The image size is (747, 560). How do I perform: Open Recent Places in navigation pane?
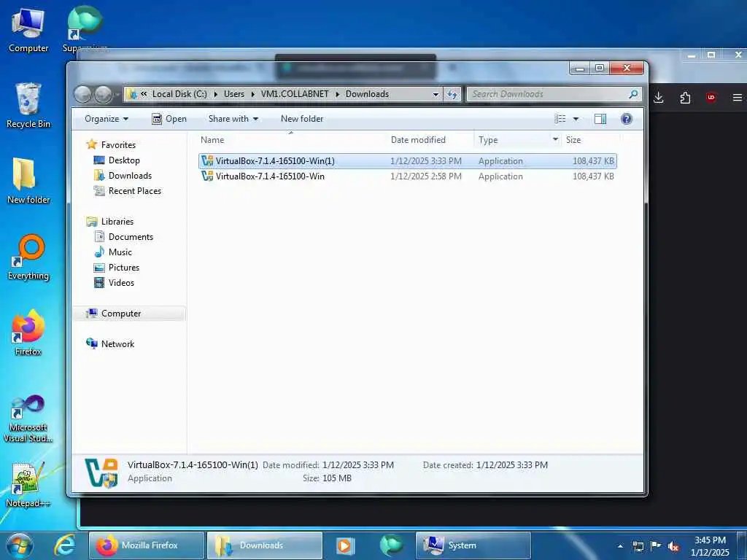(x=135, y=190)
